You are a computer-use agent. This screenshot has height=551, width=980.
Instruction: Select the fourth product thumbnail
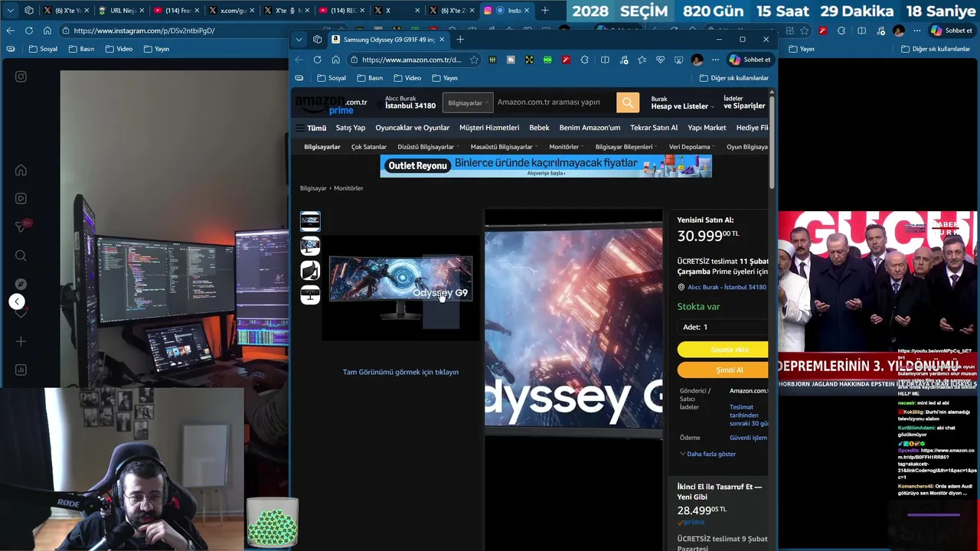pyautogui.click(x=310, y=295)
